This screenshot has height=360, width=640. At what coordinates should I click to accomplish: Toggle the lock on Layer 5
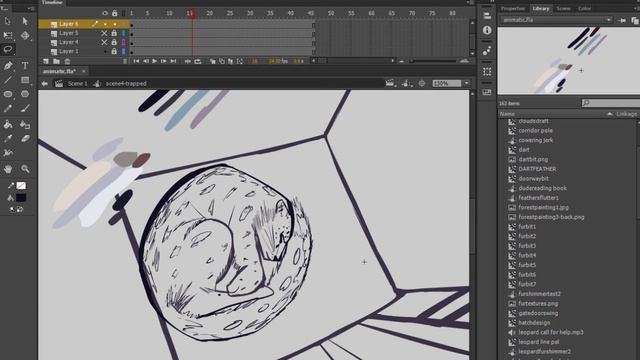click(x=114, y=33)
